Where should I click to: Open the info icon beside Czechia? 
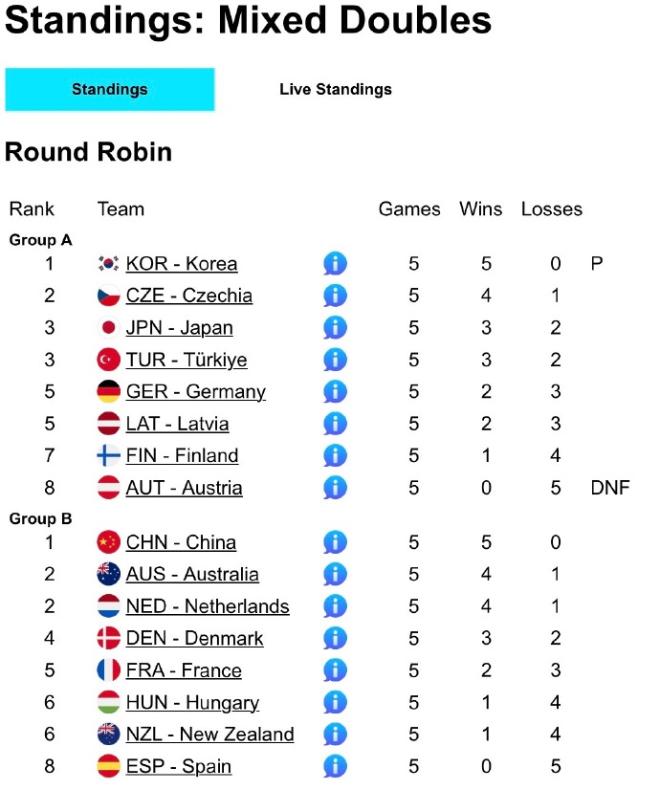(x=335, y=296)
